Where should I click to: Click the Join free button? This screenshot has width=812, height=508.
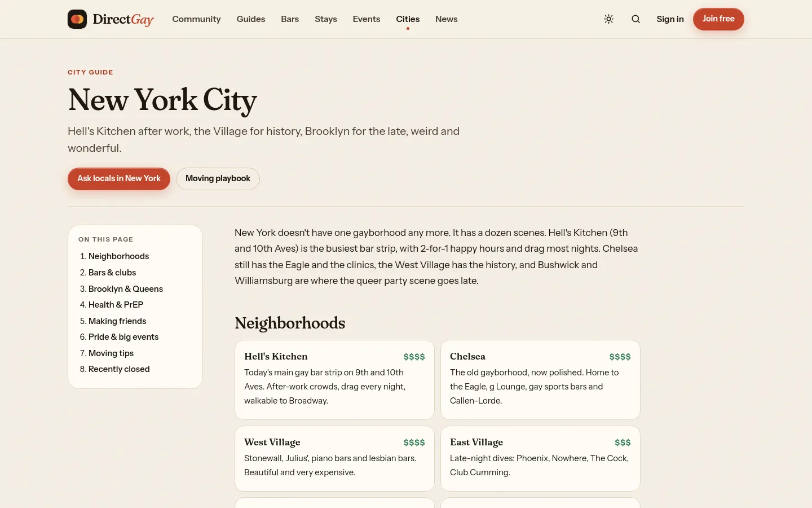point(718,19)
